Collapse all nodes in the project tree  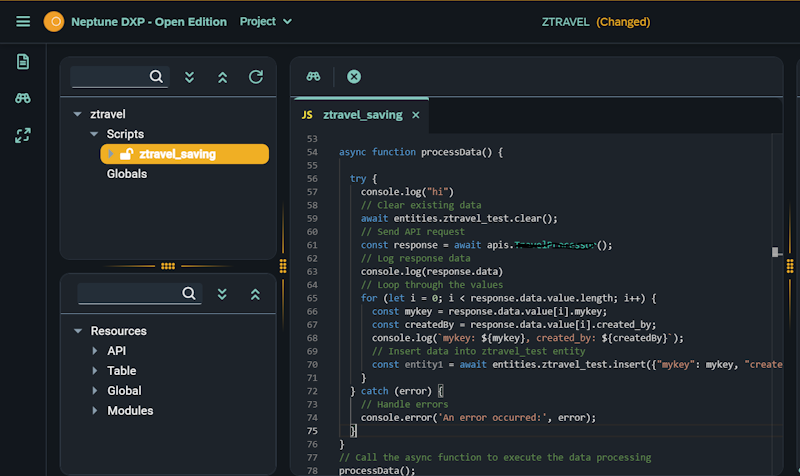(x=223, y=77)
